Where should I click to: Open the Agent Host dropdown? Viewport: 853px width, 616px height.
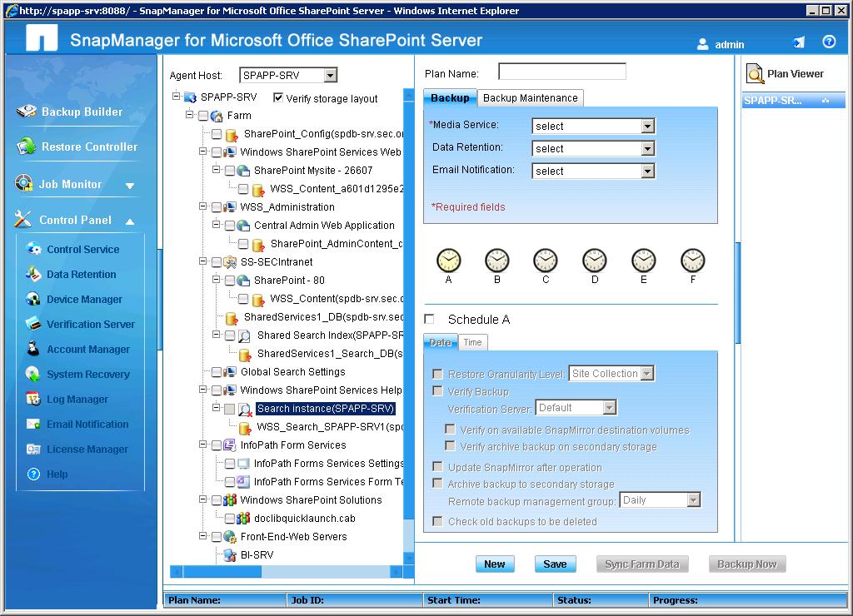(330, 75)
